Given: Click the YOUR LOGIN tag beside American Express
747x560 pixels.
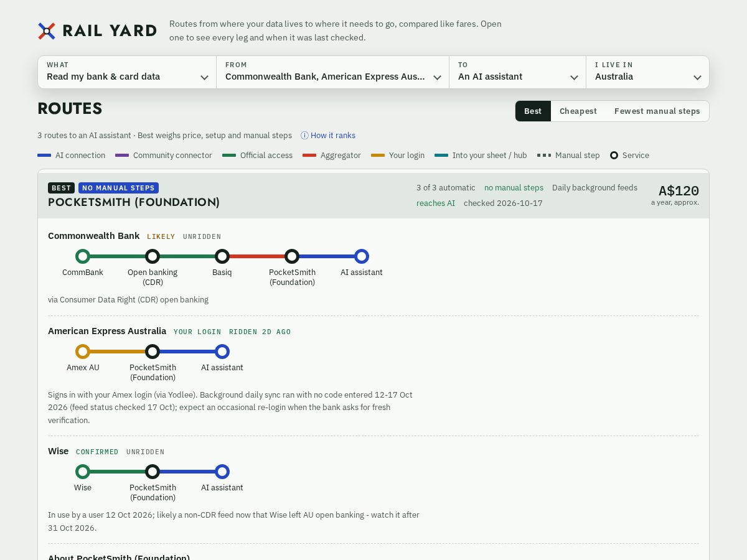Looking at the screenshot, I should tap(197, 332).
